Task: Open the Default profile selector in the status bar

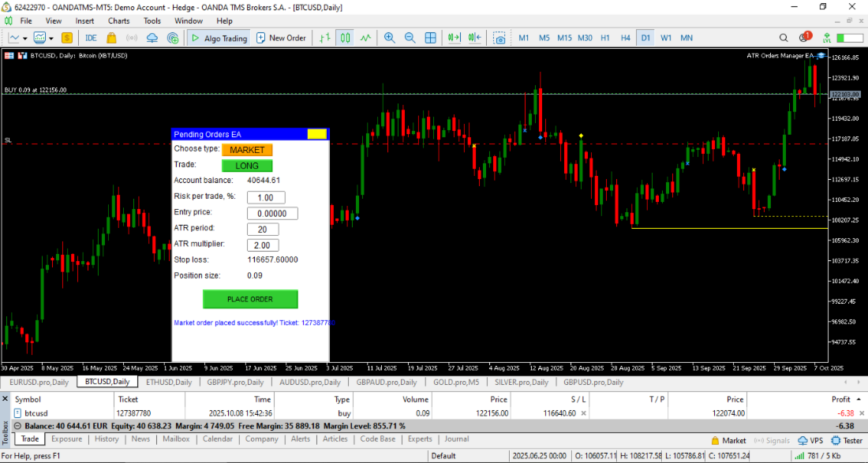Action: (444, 455)
